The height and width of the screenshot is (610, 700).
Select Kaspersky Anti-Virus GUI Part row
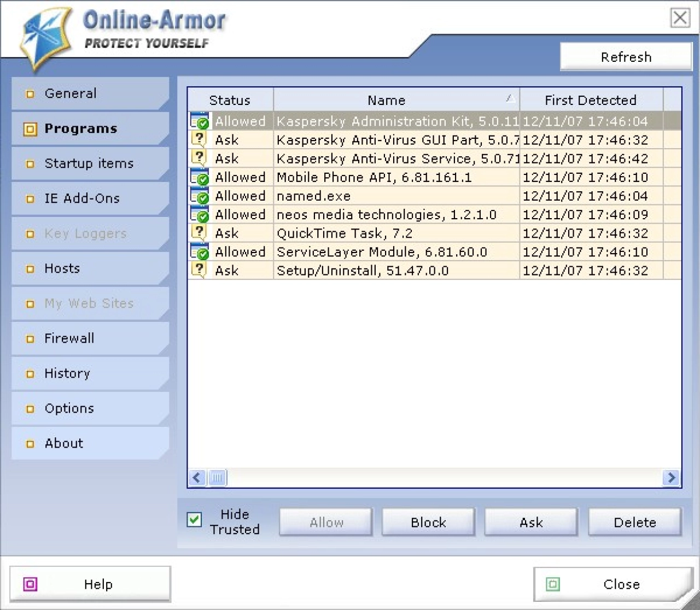pyautogui.click(x=435, y=139)
